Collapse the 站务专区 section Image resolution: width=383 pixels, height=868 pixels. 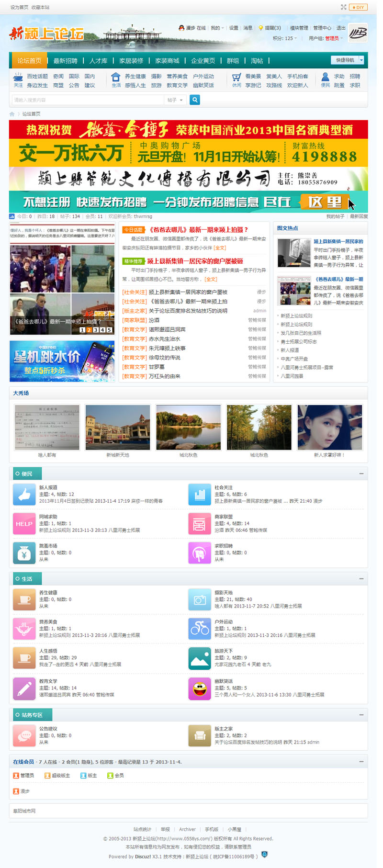[x=361, y=715]
